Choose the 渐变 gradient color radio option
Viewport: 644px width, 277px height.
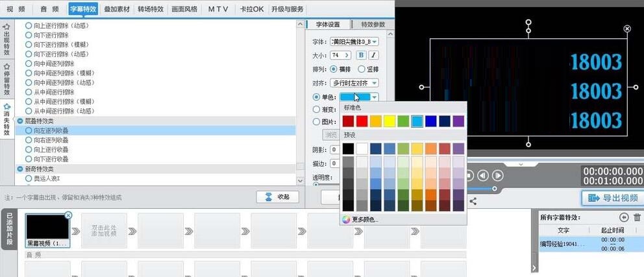pos(317,110)
